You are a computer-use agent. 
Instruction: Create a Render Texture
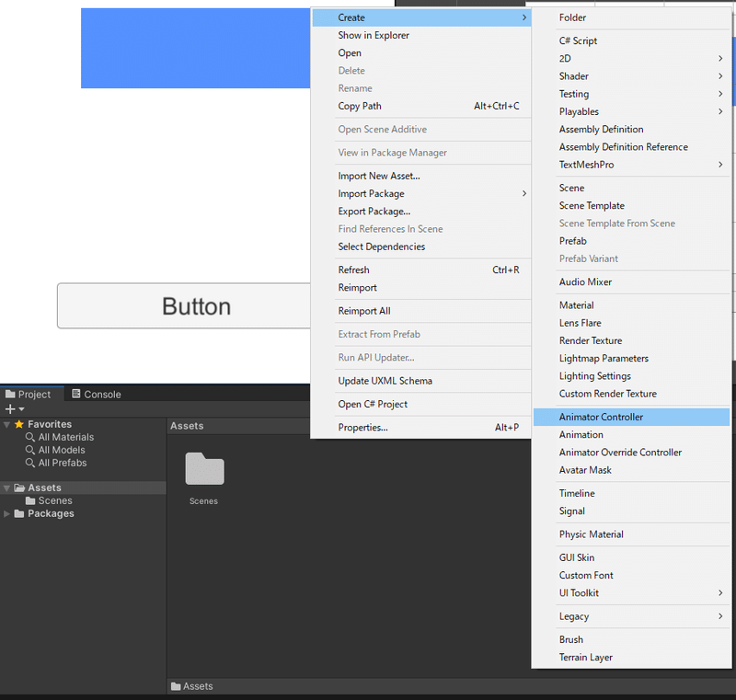[631, 340]
